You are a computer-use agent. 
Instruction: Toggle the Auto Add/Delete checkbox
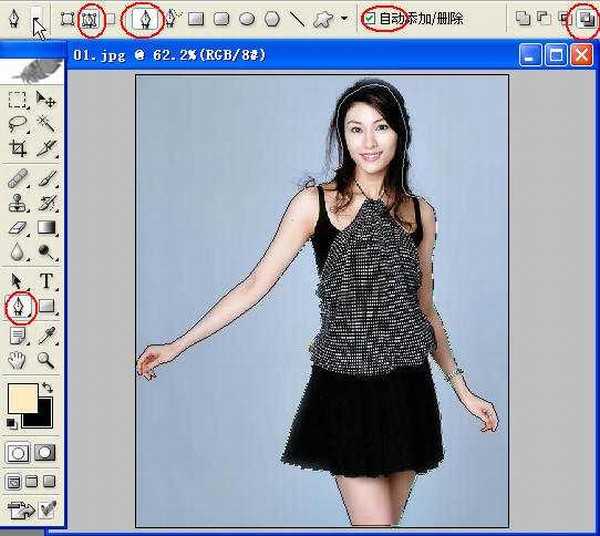(x=371, y=18)
